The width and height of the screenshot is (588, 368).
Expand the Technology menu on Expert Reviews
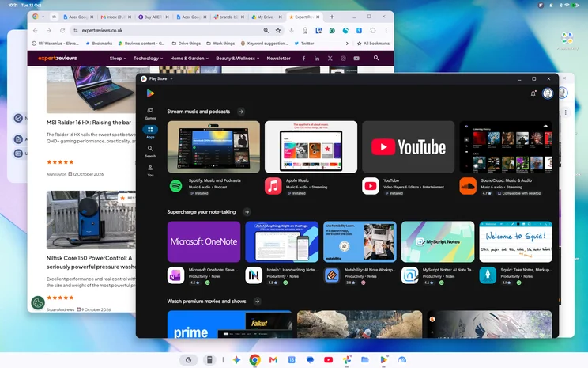tap(148, 59)
